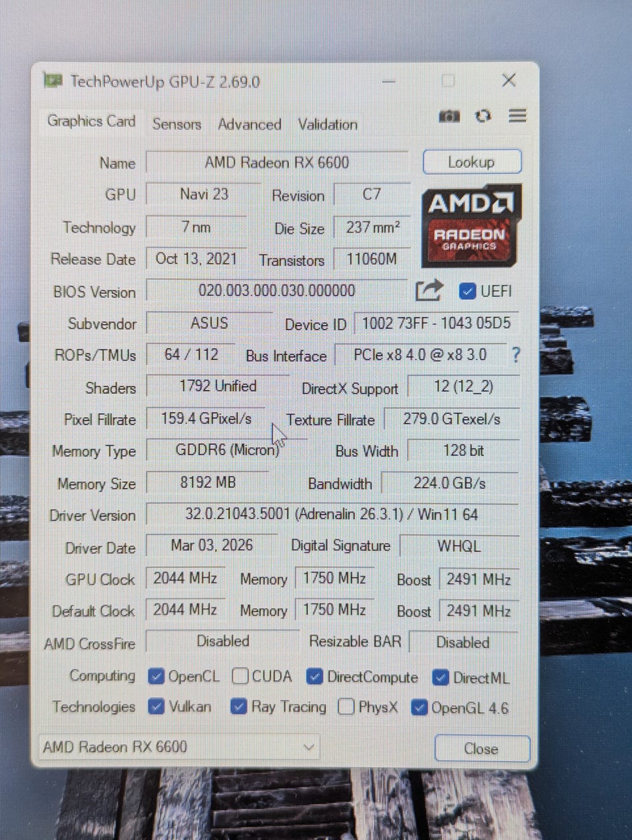
Task: Click the refresh icon in GPU-Z
Action: coord(483,116)
